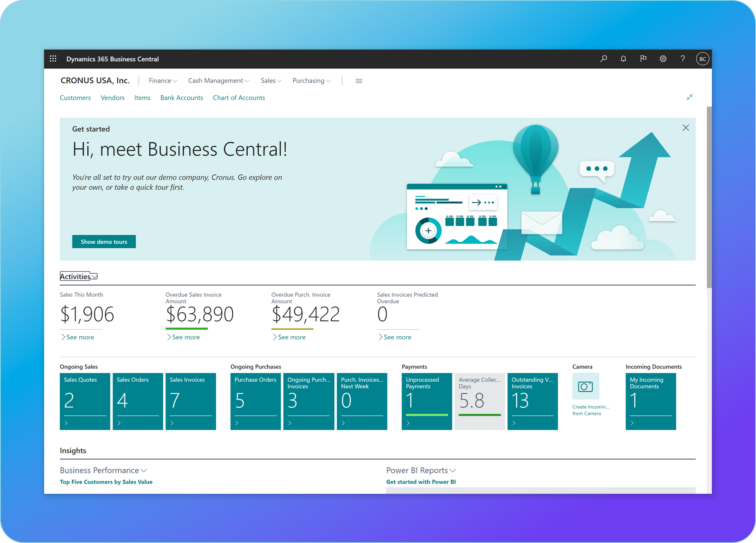Open the notifications bell icon
The image size is (756, 543).
[623, 59]
